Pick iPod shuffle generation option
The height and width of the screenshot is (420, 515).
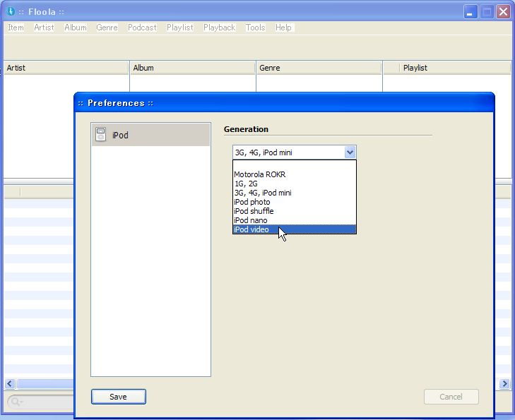click(x=295, y=211)
